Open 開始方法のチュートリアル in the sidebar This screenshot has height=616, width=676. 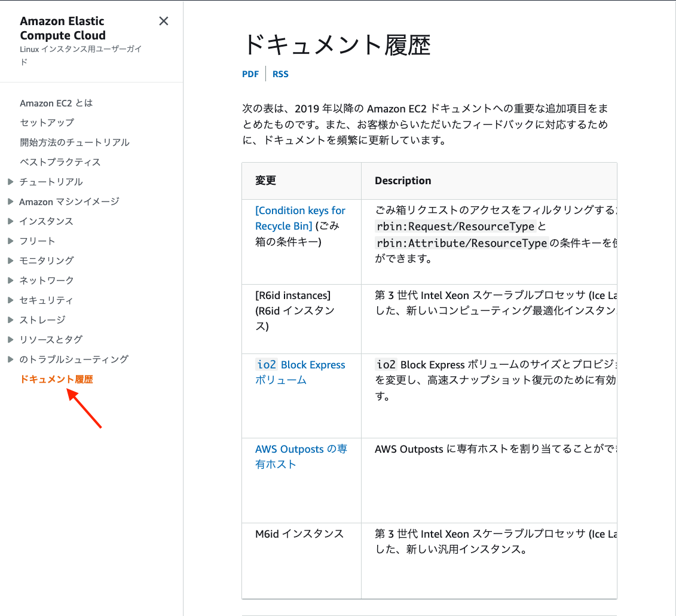pos(75,142)
